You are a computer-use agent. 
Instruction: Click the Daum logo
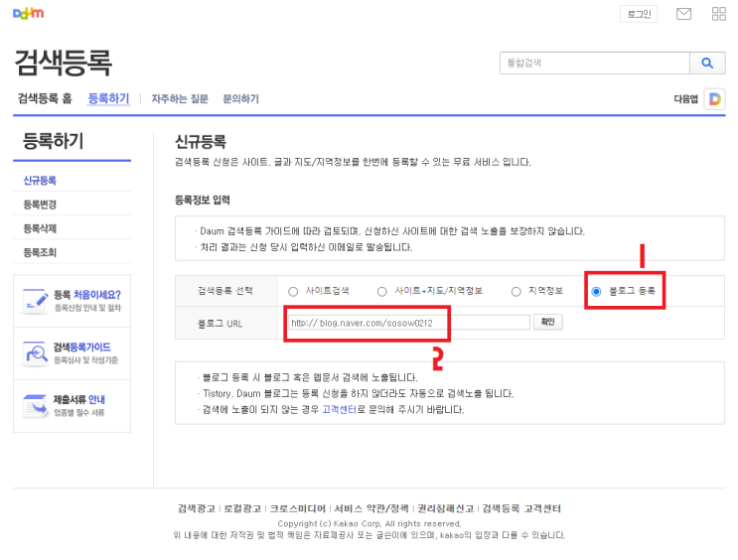[28, 13]
